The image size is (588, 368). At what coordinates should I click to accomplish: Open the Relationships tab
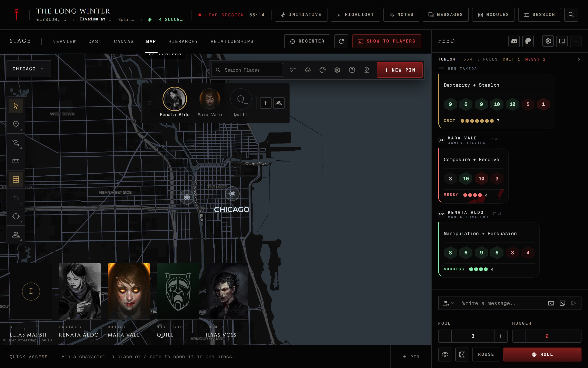232,41
